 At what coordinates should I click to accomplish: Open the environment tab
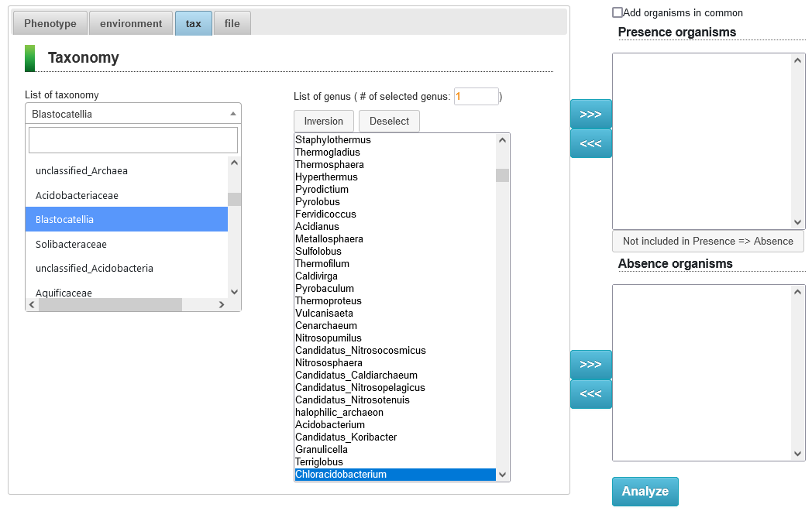131,23
